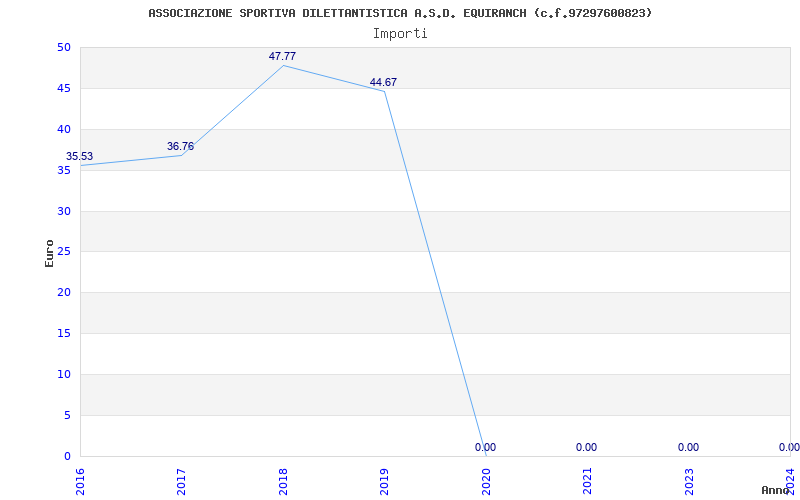Click the 2018 x-axis label

[283, 481]
